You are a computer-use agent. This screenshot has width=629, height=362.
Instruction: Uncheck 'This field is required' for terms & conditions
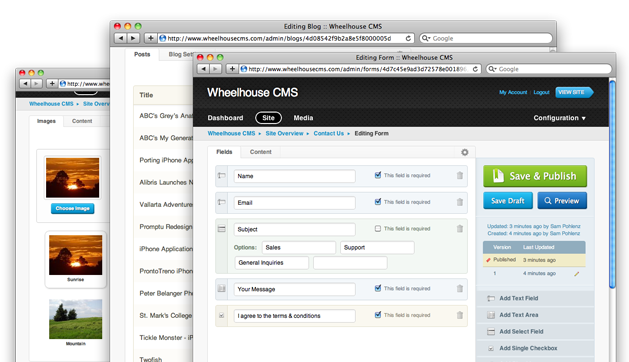377,315
